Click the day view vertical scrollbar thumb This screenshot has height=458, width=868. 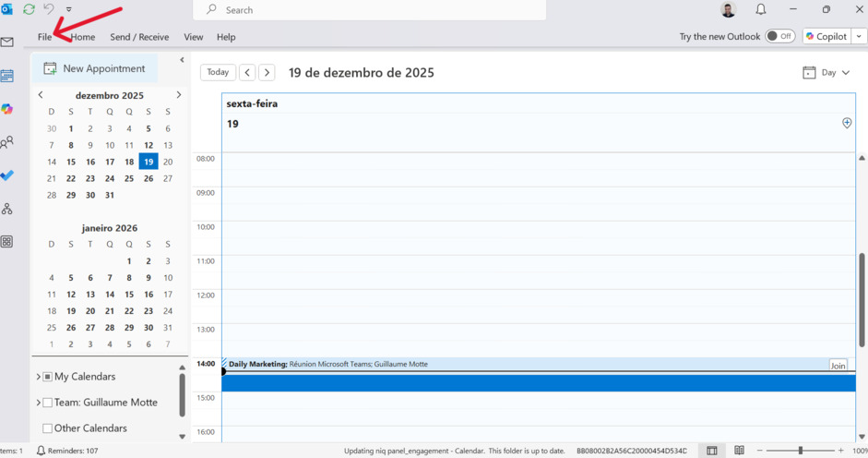tap(862, 300)
